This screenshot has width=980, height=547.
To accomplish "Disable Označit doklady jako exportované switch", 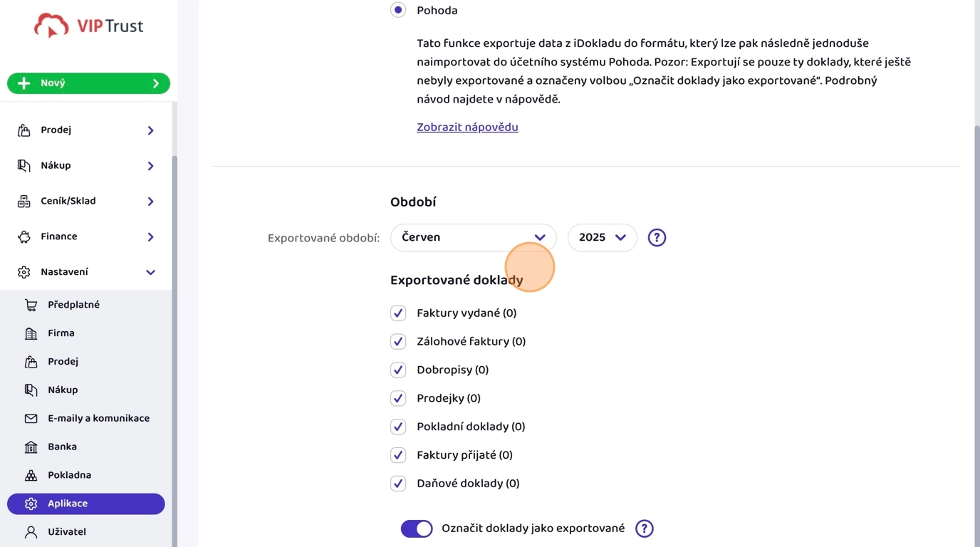I will click(x=417, y=528).
